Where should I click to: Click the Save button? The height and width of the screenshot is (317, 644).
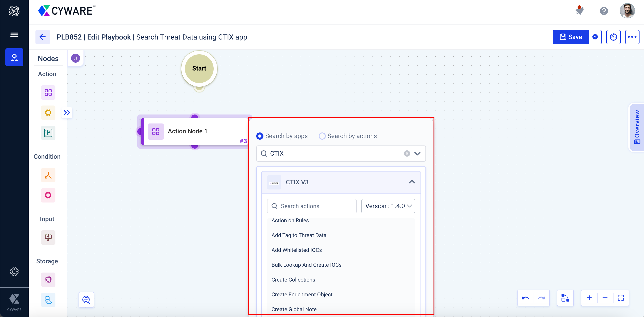(x=571, y=37)
